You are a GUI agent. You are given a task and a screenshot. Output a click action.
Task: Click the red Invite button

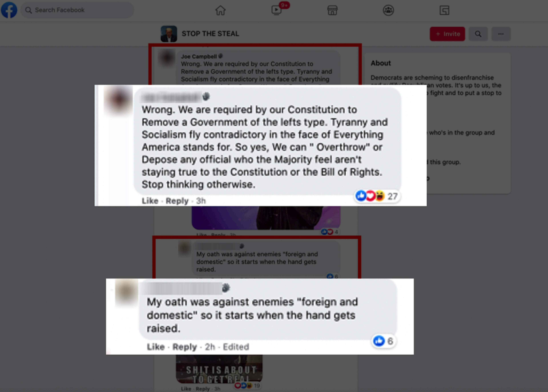point(447,34)
